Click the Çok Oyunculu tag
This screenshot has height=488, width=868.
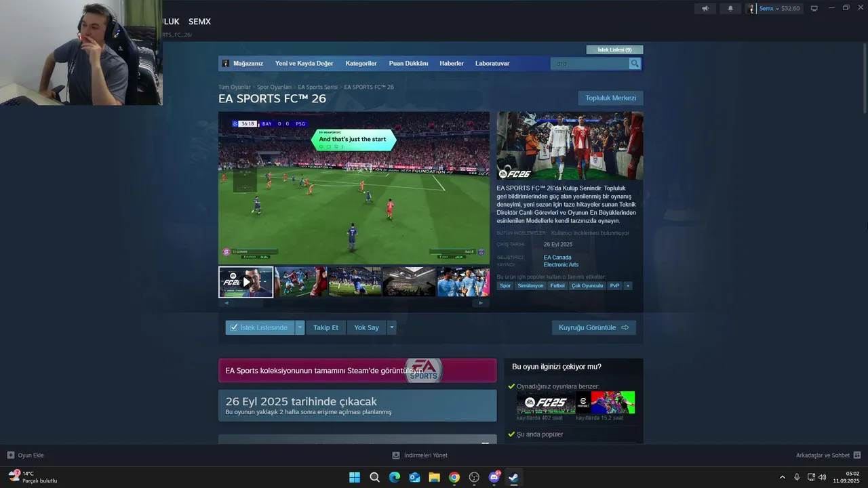click(587, 286)
